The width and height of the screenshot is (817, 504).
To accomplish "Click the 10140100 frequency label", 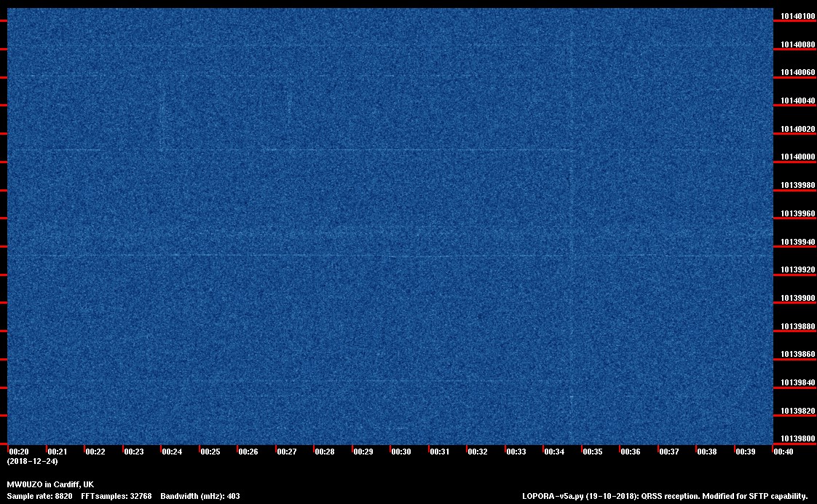I will [797, 16].
